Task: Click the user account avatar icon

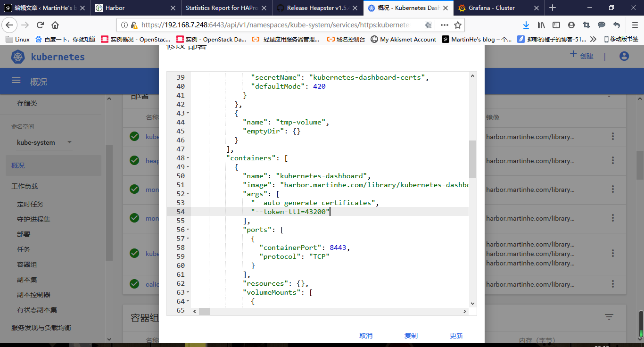Action: (x=624, y=56)
